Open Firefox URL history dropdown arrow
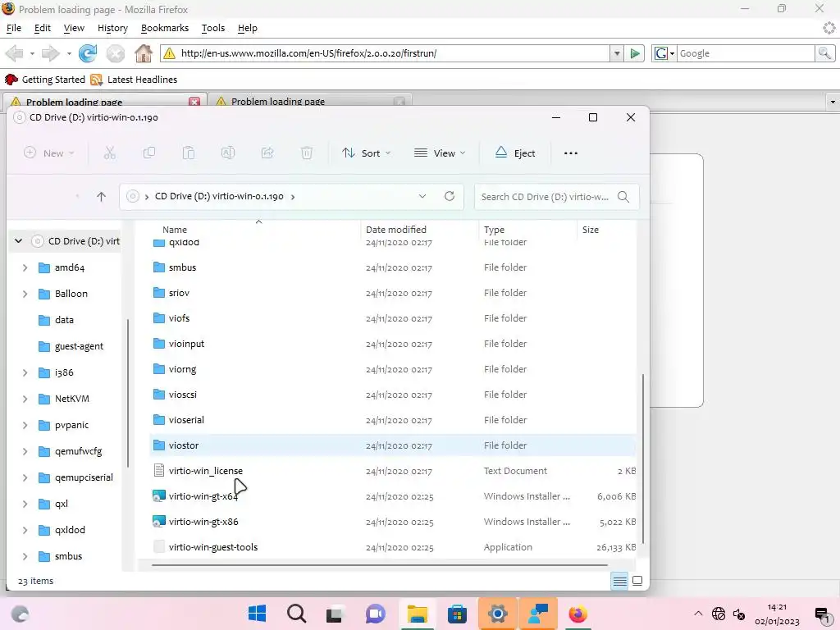 (x=617, y=53)
